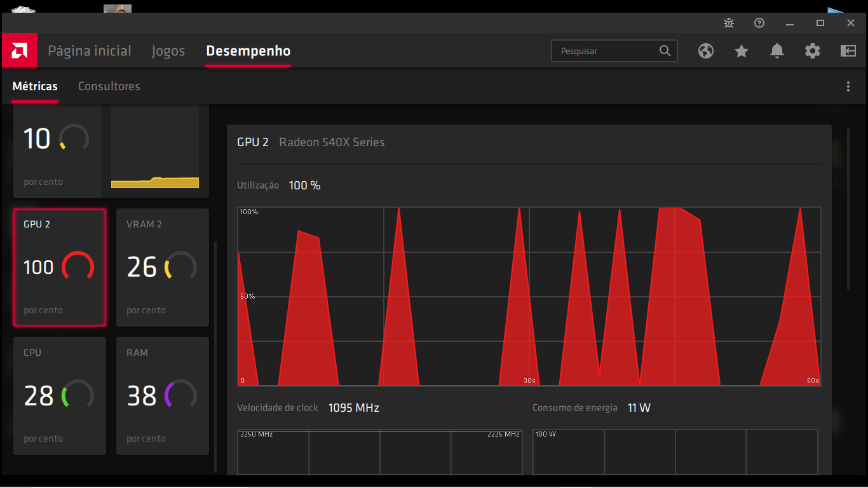Click the metrics list vertical scrollbar

tap(215, 356)
